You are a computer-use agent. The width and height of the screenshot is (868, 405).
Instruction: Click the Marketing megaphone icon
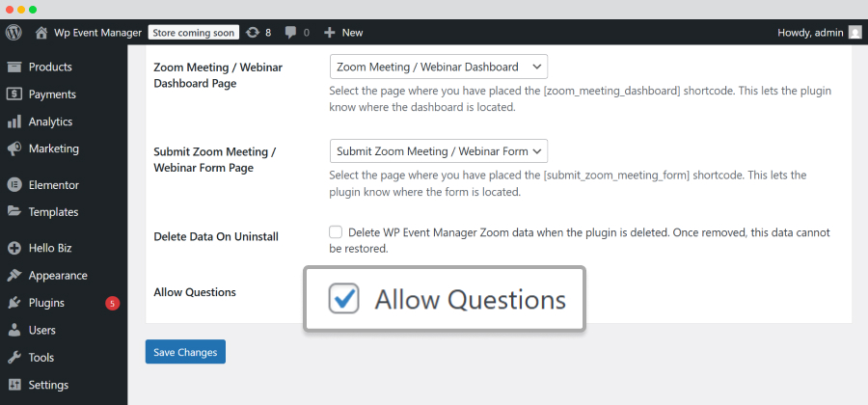(x=14, y=148)
